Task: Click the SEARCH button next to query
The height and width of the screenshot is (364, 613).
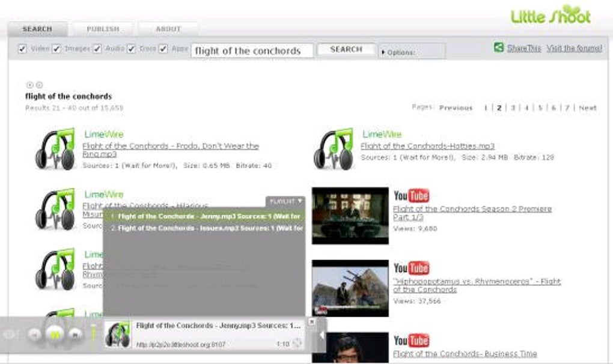Action: pos(346,50)
